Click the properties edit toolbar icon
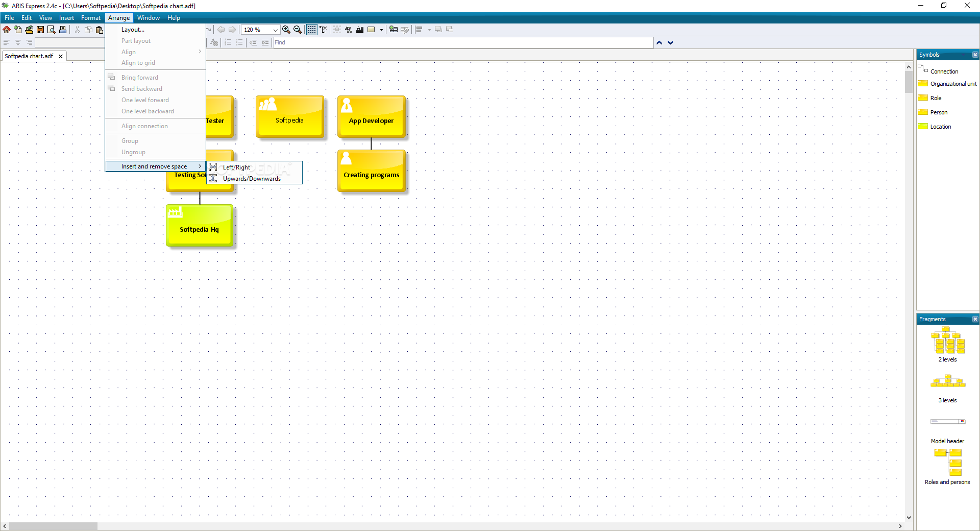980x531 pixels. pos(405,30)
